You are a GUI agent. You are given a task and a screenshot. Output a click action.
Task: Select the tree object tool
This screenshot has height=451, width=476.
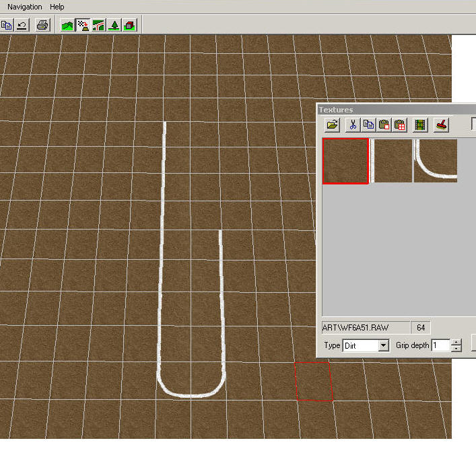pyautogui.click(x=114, y=26)
